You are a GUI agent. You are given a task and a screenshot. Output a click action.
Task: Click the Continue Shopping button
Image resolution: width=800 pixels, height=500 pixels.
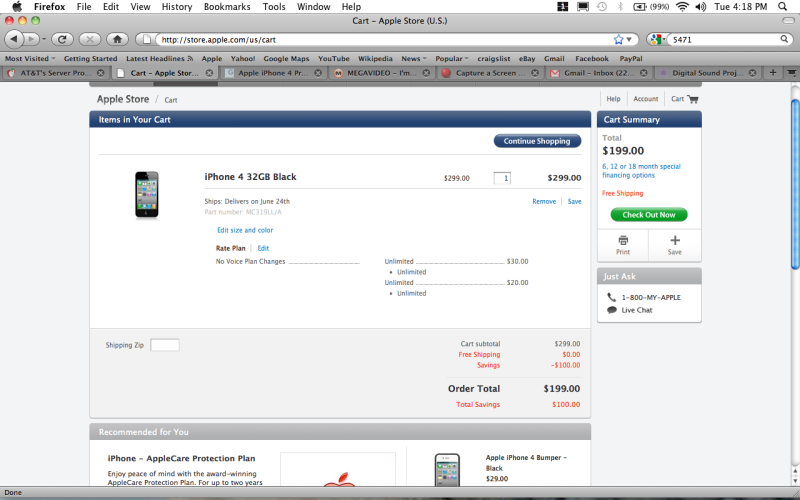click(537, 141)
